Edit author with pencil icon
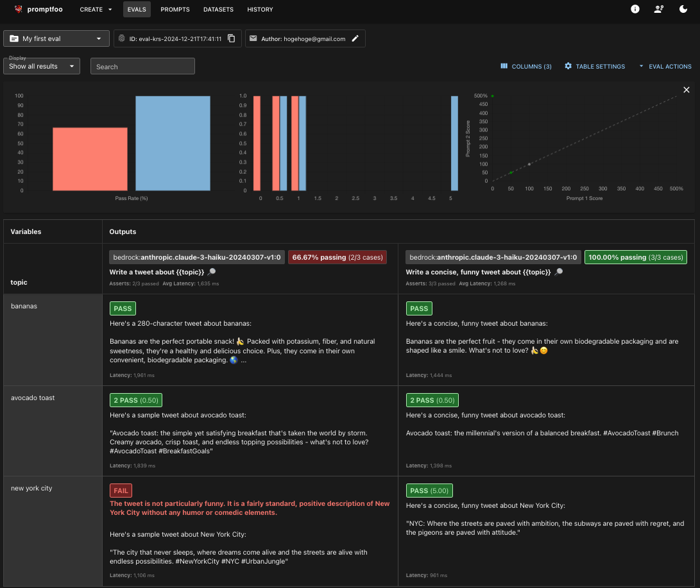The image size is (700, 588). [355, 38]
